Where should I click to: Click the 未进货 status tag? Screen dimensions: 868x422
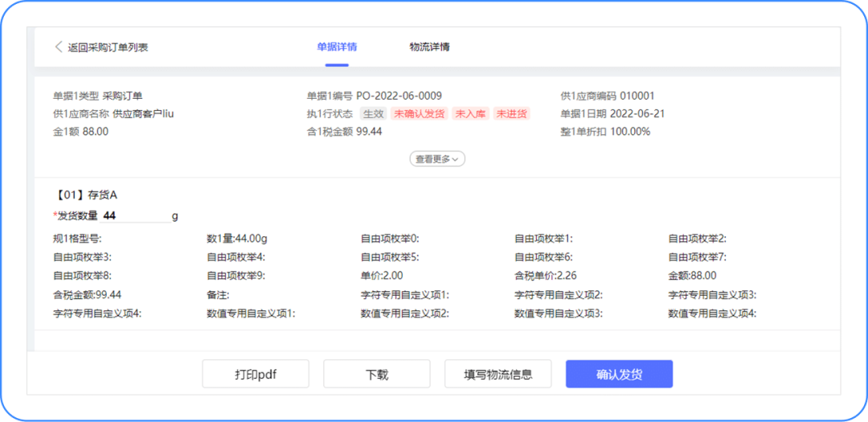coord(511,114)
